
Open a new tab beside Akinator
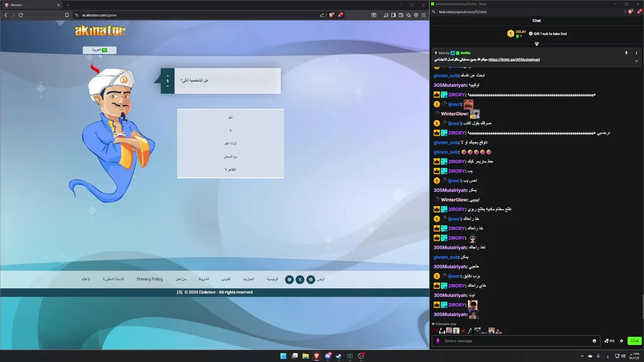(x=68, y=5)
